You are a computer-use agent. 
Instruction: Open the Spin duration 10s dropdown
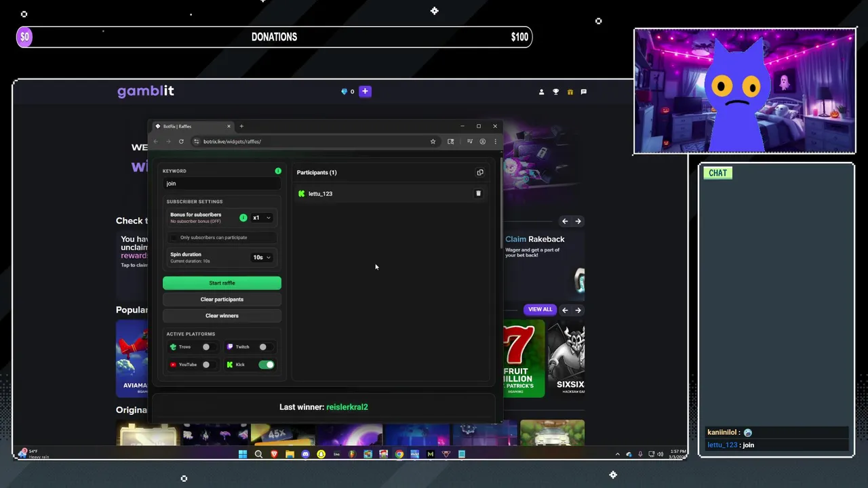tap(261, 258)
